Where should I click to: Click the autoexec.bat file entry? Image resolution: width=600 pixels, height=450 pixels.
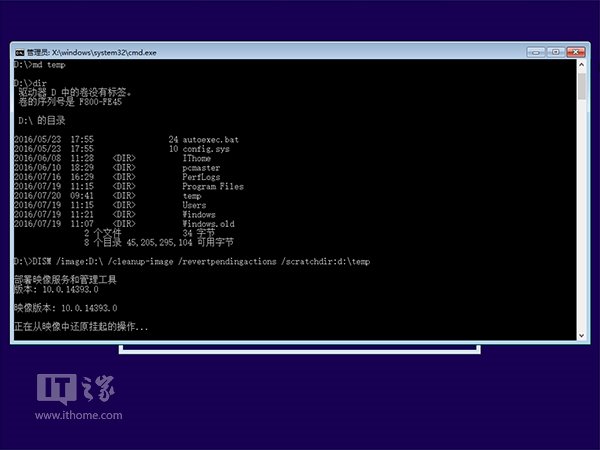point(210,139)
